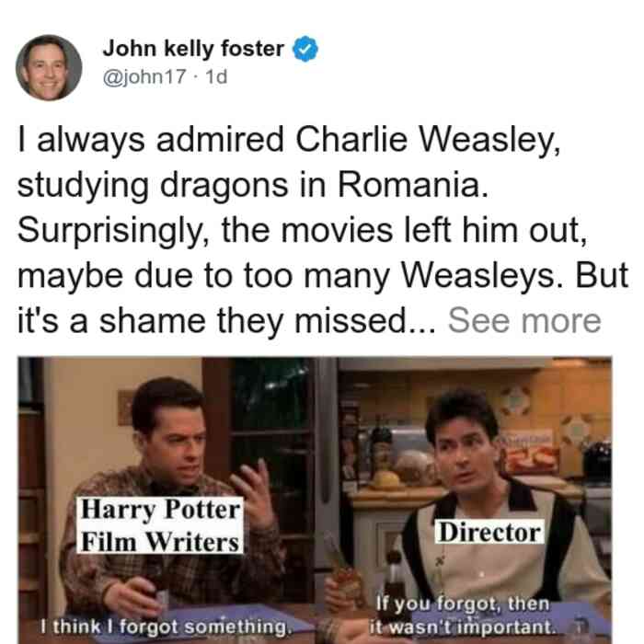Click the word Surprisingly in the post
Image resolution: width=644 pixels, height=644 pixels.
pyautogui.click(x=113, y=231)
